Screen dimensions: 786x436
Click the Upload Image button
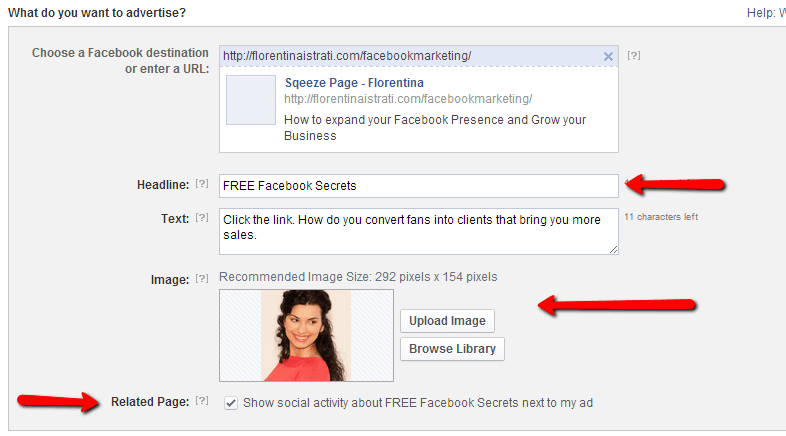[447, 321]
